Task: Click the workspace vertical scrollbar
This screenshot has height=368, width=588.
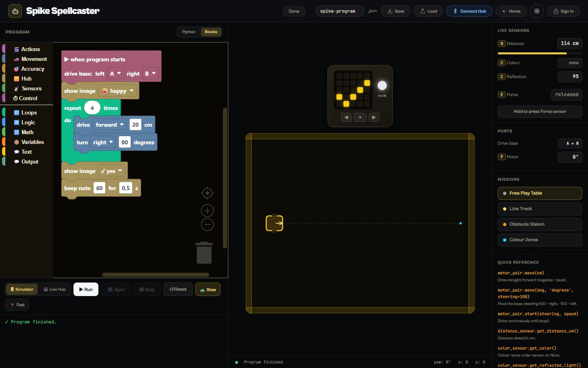Action: click(x=225, y=178)
